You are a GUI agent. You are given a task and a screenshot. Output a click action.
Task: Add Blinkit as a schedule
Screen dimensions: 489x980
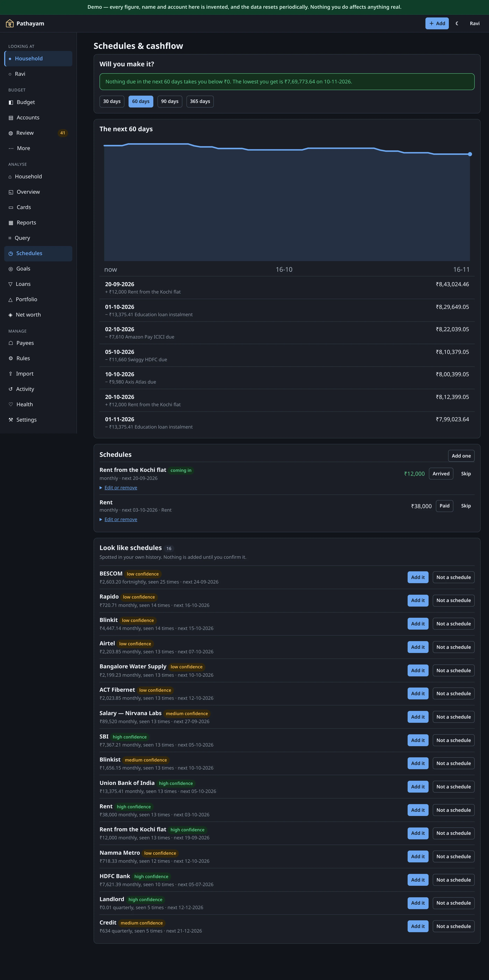tap(418, 624)
